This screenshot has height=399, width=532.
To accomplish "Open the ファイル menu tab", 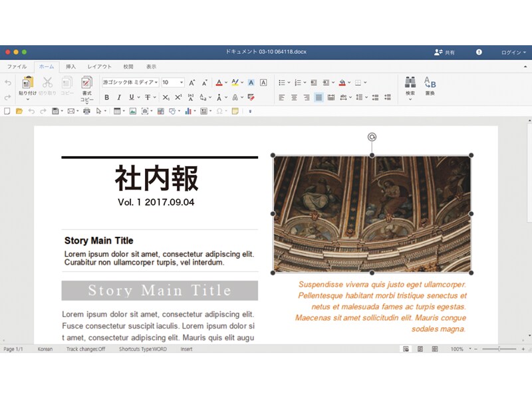I will point(17,66).
